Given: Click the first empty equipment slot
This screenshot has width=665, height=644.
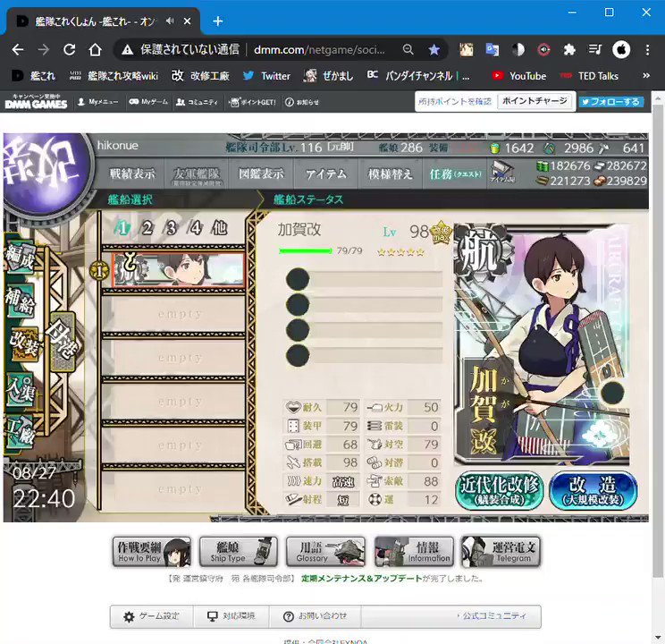Looking at the screenshot, I should (x=364, y=279).
